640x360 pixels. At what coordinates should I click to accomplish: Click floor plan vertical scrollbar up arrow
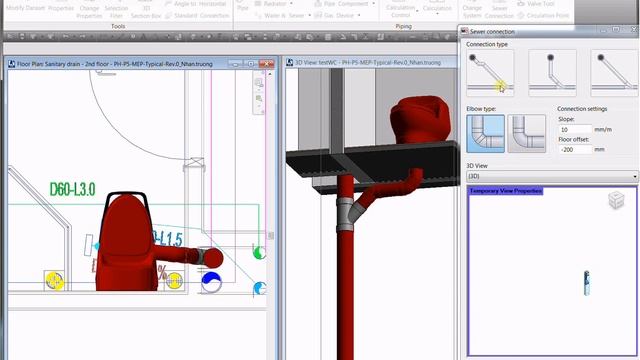tap(270, 74)
